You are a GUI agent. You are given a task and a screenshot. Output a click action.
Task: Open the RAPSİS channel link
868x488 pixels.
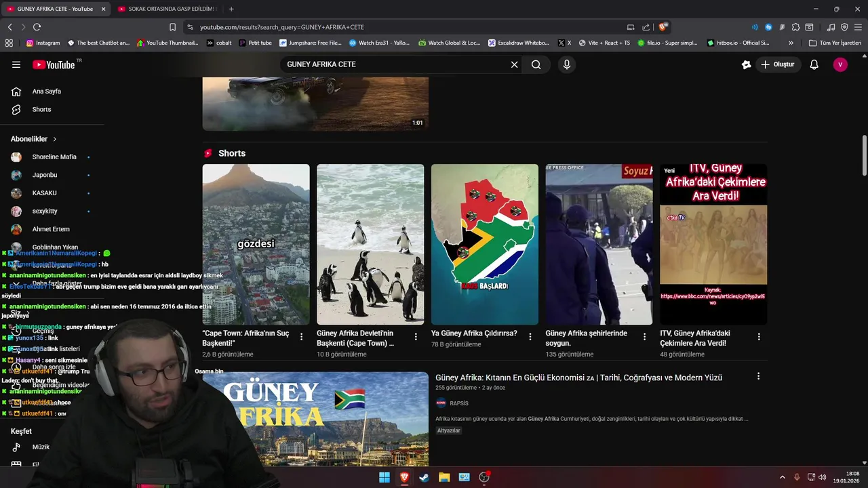tap(459, 403)
